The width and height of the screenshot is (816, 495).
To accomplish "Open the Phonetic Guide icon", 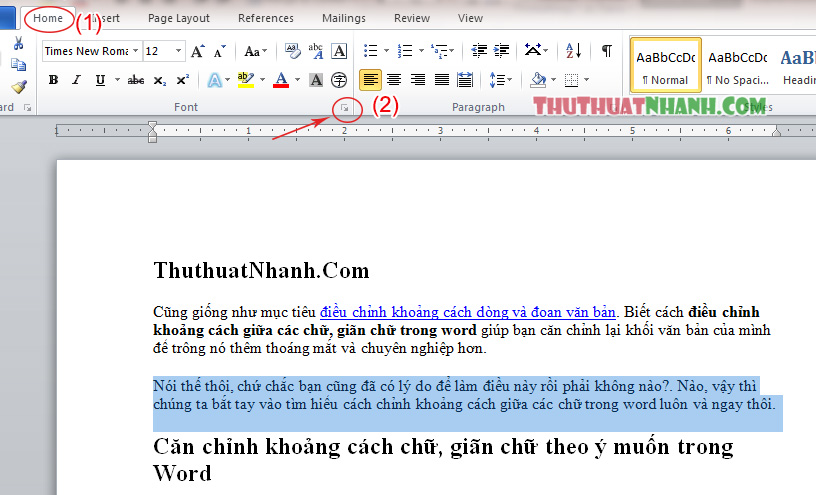I will tap(315, 51).
